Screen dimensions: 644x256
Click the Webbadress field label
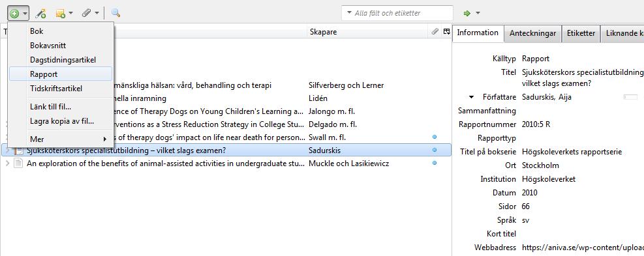495,248
